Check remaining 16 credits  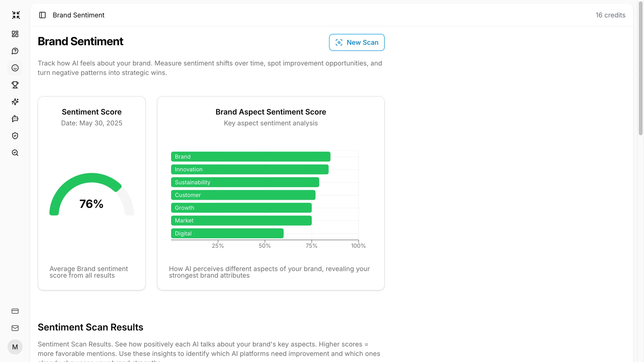tap(610, 15)
